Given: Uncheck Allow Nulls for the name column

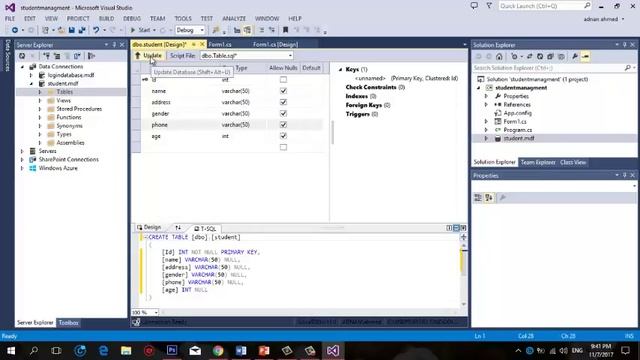Looking at the screenshot, I should point(283,91).
